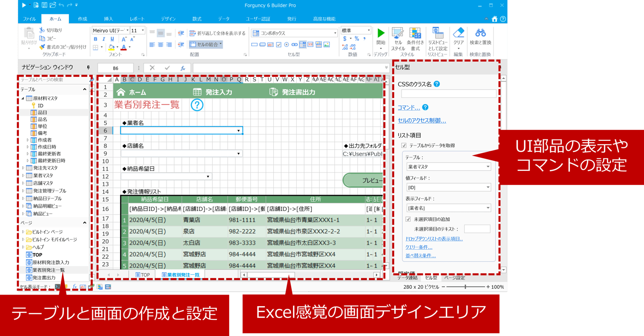Click the red font color A button
The width and height of the screenshot is (644, 336).
coord(124,47)
